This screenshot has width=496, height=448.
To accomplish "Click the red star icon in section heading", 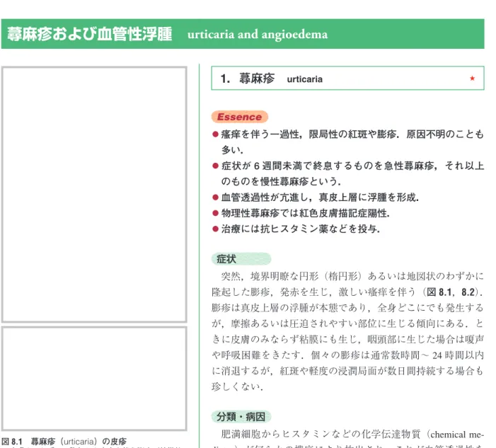I will click(472, 78).
